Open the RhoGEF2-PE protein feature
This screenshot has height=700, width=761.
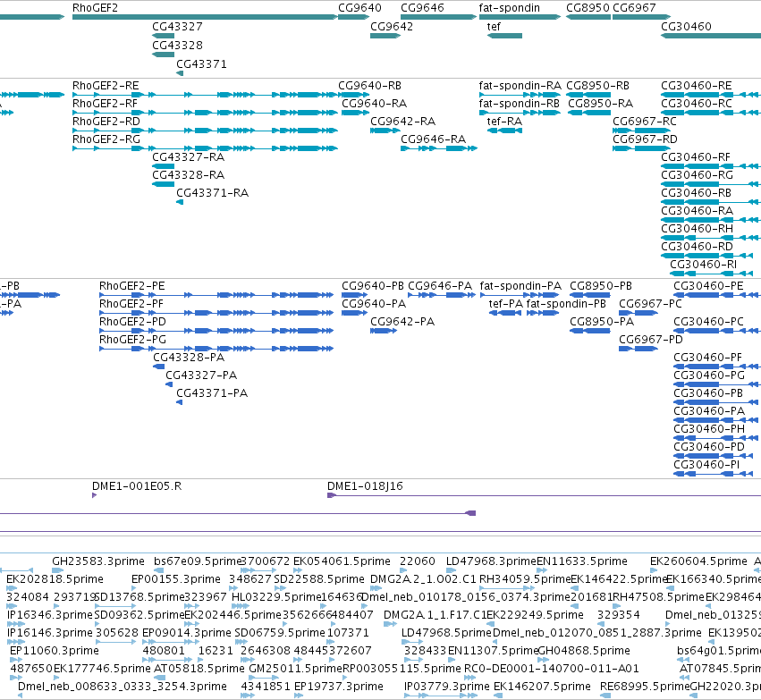(132, 286)
